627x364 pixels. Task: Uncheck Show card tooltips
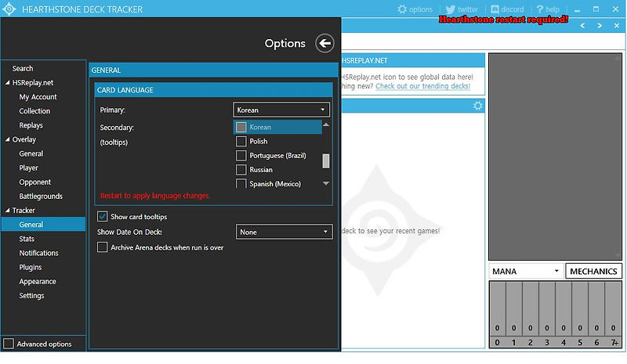coord(103,217)
